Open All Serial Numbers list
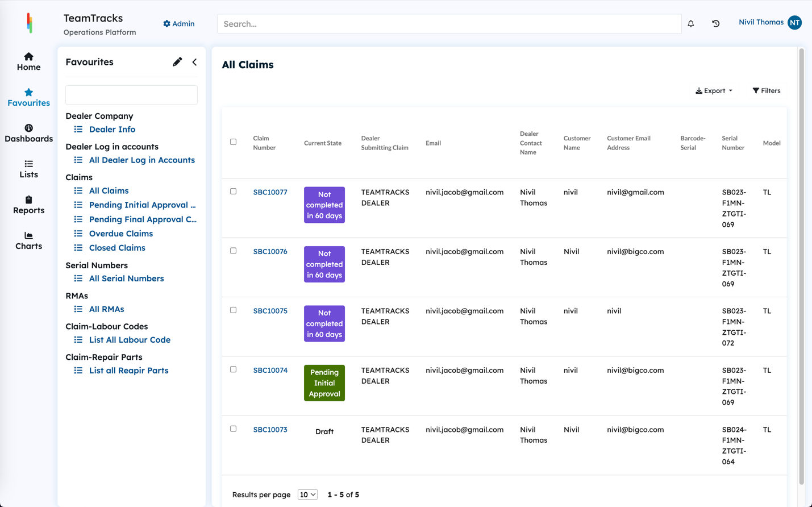The image size is (812, 507). [126, 279]
